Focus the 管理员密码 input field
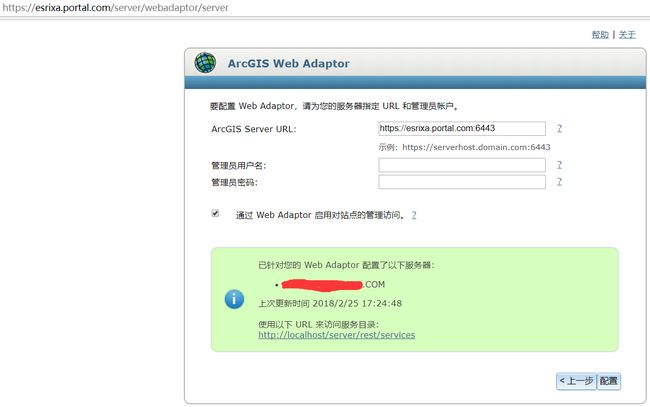 click(x=462, y=182)
